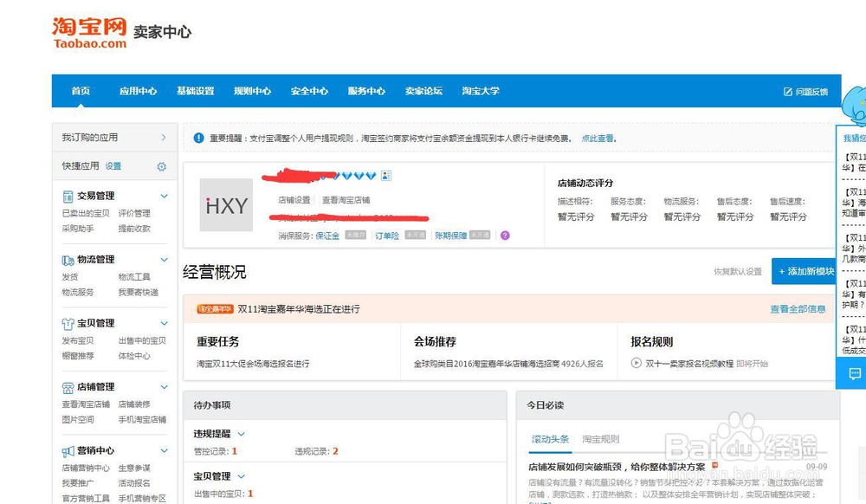
Task: Open 物流工具 in sidebar
Action: click(134, 276)
